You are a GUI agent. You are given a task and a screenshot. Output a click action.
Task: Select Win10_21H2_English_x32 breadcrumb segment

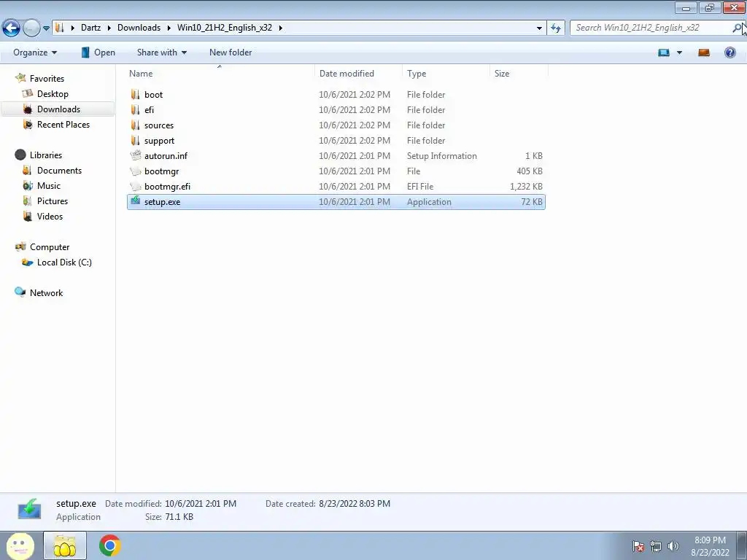tap(225, 28)
